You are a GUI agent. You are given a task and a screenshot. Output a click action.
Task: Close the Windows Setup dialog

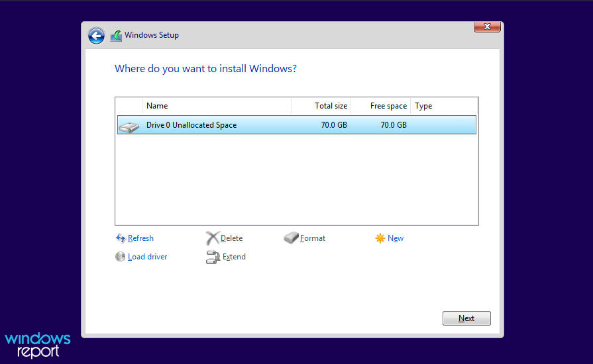[487, 26]
